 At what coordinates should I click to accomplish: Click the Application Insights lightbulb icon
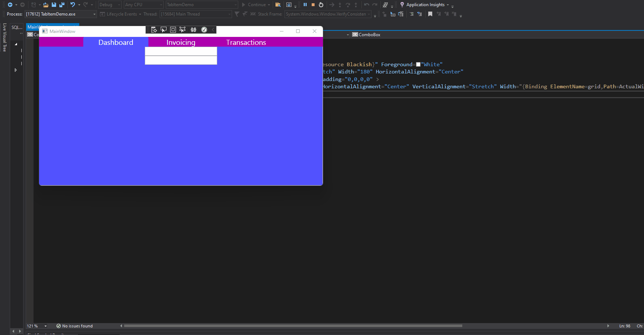pos(402,5)
